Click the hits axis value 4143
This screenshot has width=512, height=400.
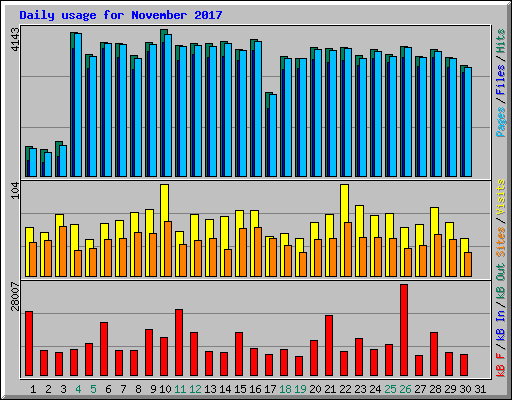(x=15, y=39)
